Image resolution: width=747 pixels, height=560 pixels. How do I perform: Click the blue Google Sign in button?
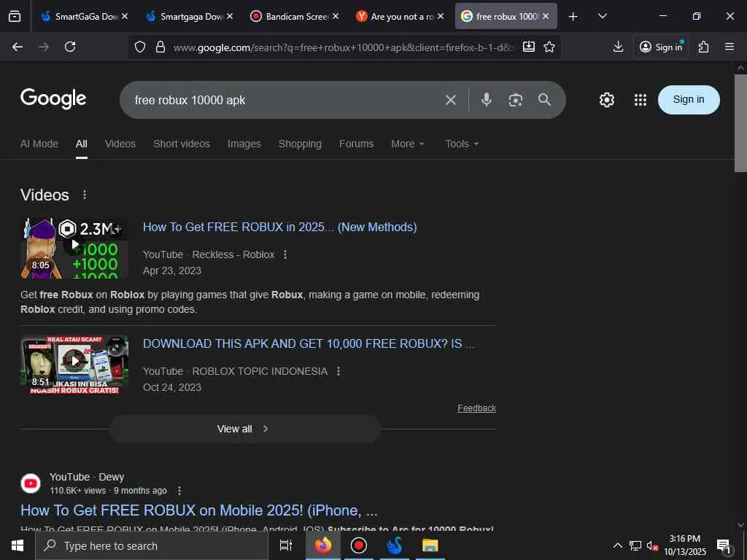coord(689,99)
